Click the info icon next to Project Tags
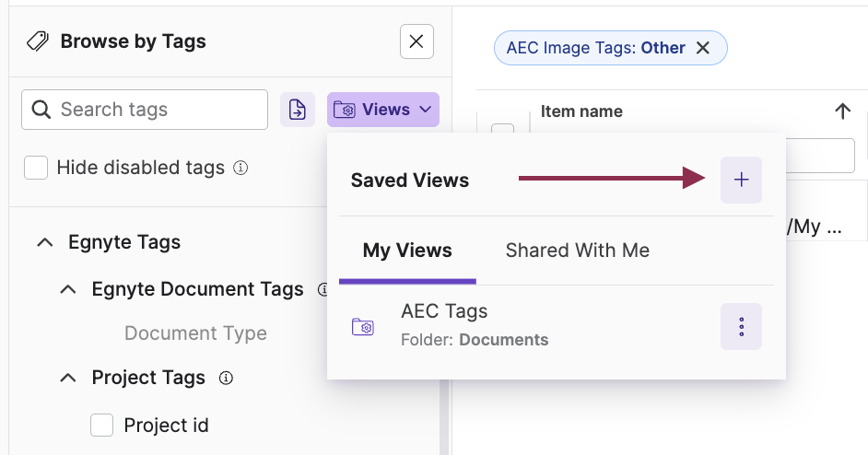Image resolution: width=868 pixels, height=455 pixels. [x=226, y=378]
